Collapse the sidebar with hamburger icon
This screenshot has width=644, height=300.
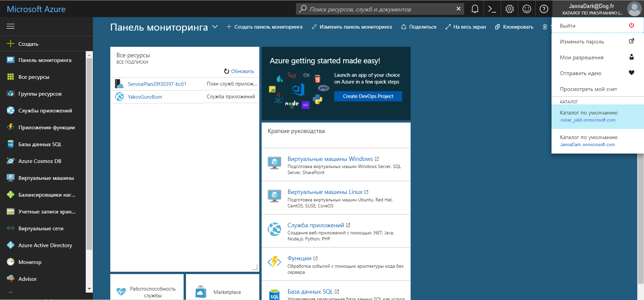11,26
